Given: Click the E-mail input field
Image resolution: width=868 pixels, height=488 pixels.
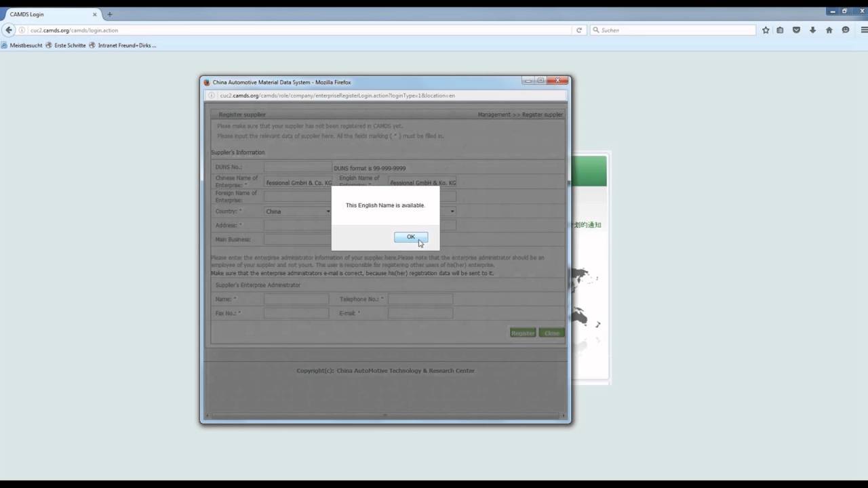Looking at the screenshot, I should (x=420, y=313).
